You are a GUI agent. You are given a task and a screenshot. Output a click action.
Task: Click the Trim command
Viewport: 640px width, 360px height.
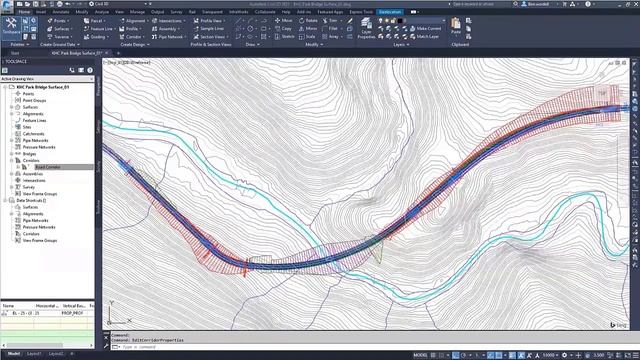coord(331,20)
